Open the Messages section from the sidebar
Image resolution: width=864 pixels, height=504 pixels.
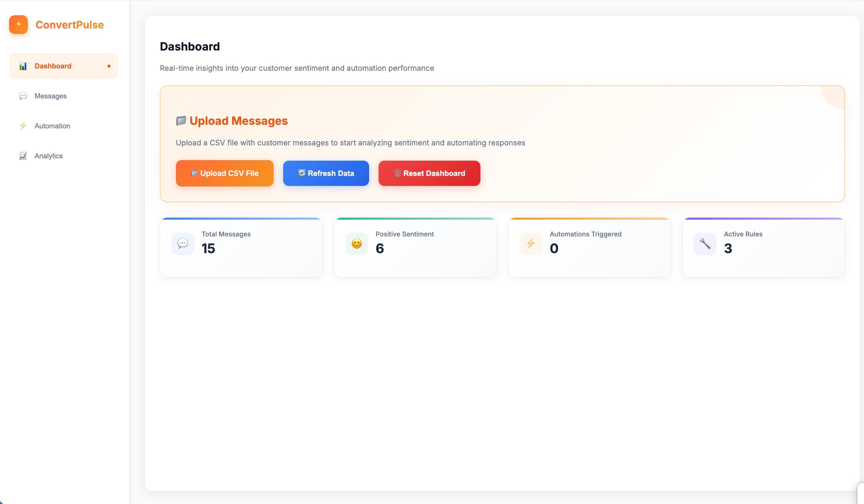tap(51, 96)
